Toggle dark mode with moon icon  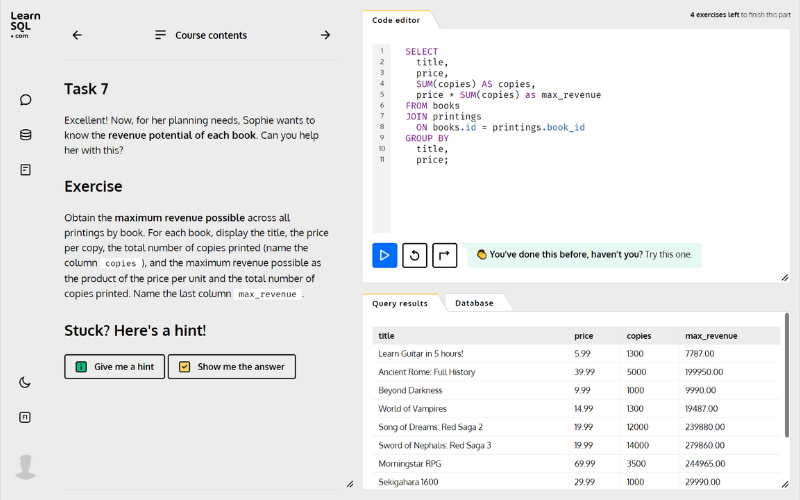[25, 382]
